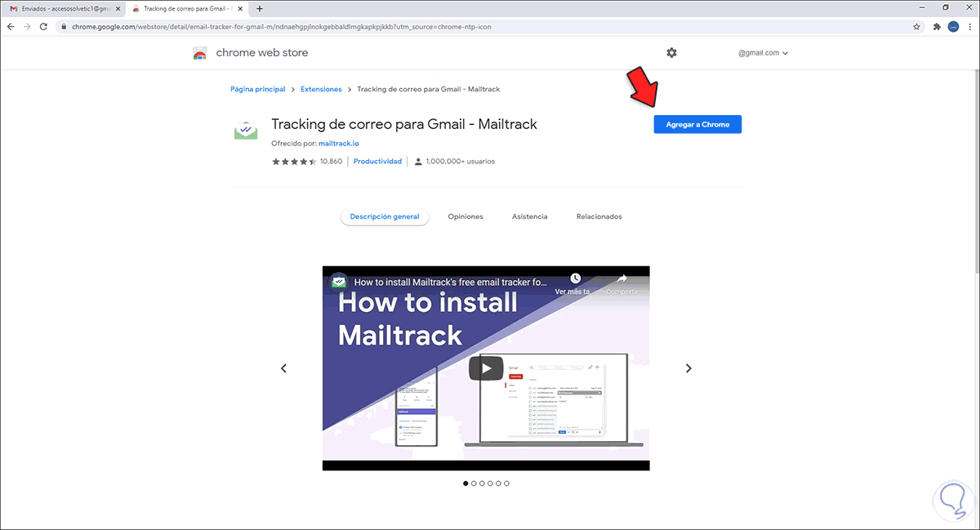Click the extension title Tracking de correo heading
This screenshot has height=530, width=980.
[x=404, y=124]
